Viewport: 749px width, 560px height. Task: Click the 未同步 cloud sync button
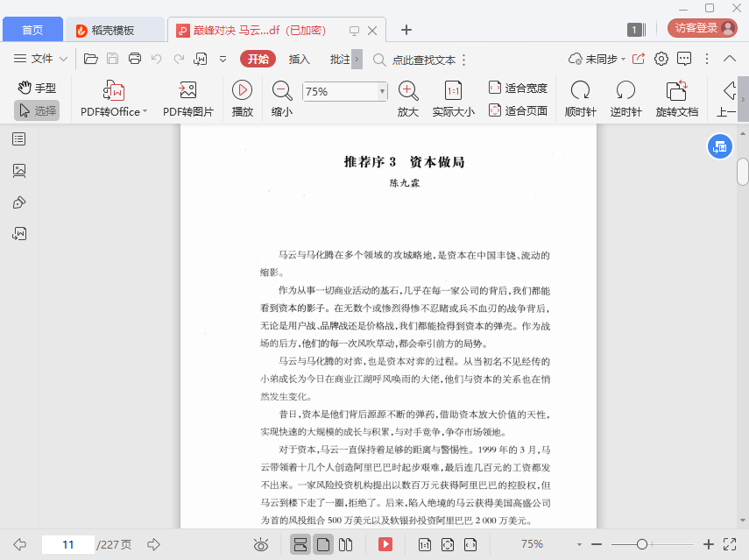tap(597, 60)
